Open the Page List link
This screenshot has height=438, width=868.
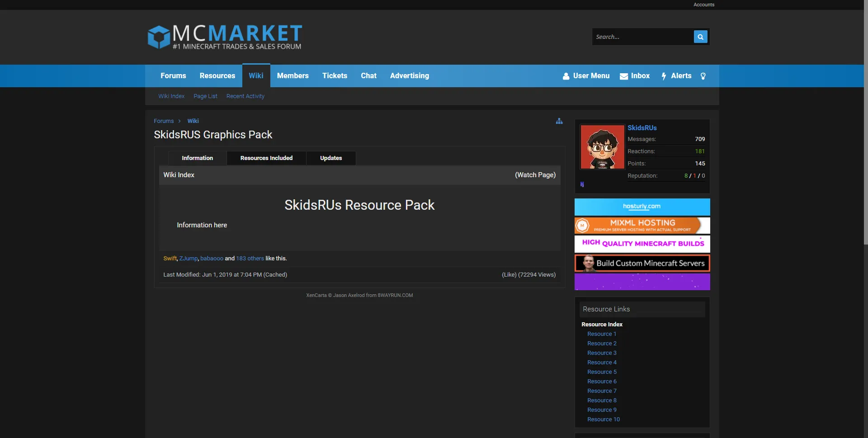205,96
